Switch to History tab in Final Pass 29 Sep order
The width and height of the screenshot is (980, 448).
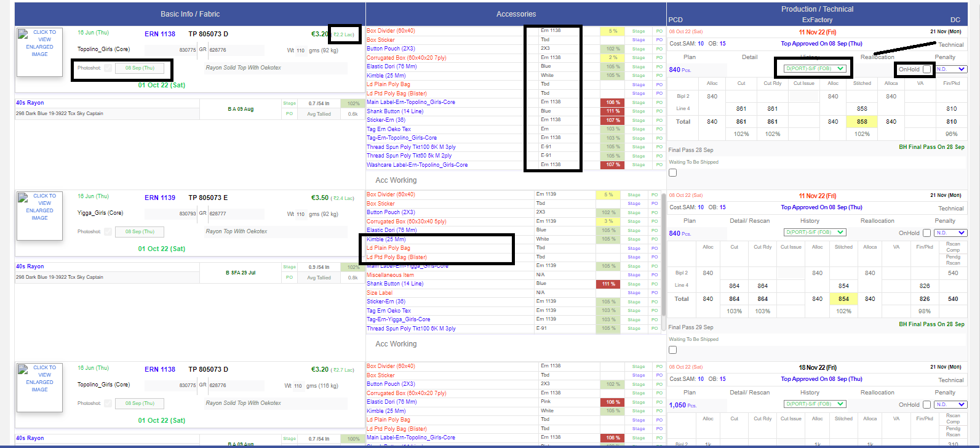810,221
